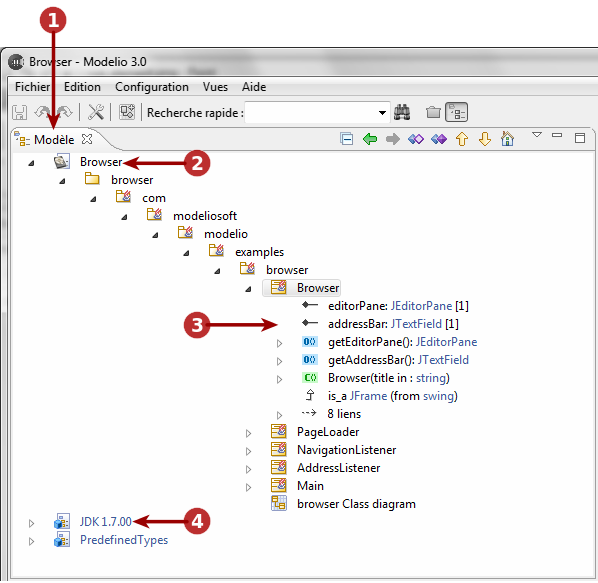The width and height of the screenshot is (598, 583).
Task: Expand the JDK 1.7.00 node
Action: click(x=32, y=524)
